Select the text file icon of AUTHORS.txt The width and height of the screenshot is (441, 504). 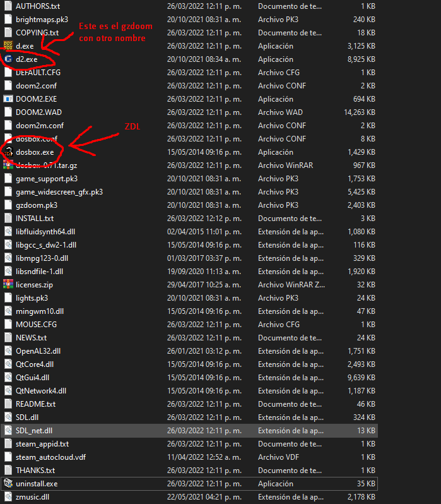pos(8,6)
